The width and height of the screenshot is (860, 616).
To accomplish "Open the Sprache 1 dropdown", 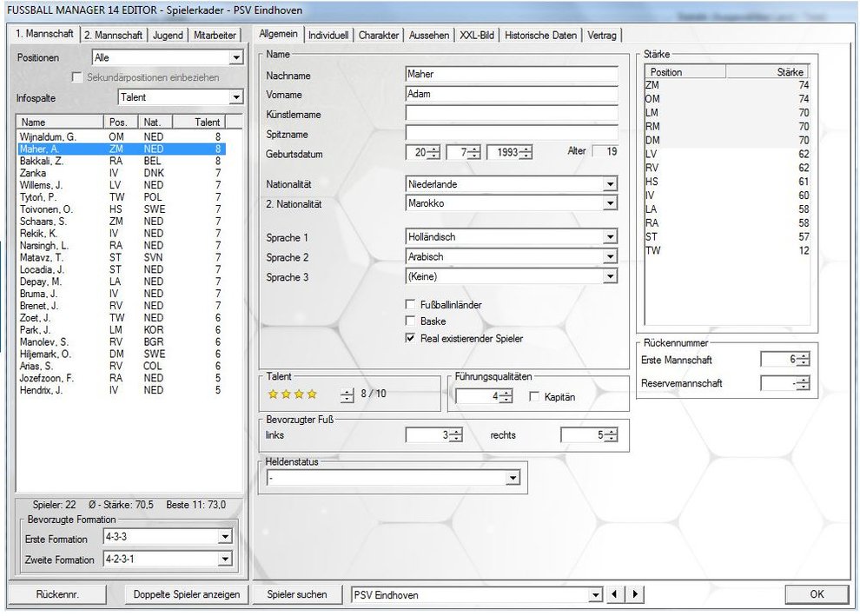I will pyautogui.click(x=610, y=237).
